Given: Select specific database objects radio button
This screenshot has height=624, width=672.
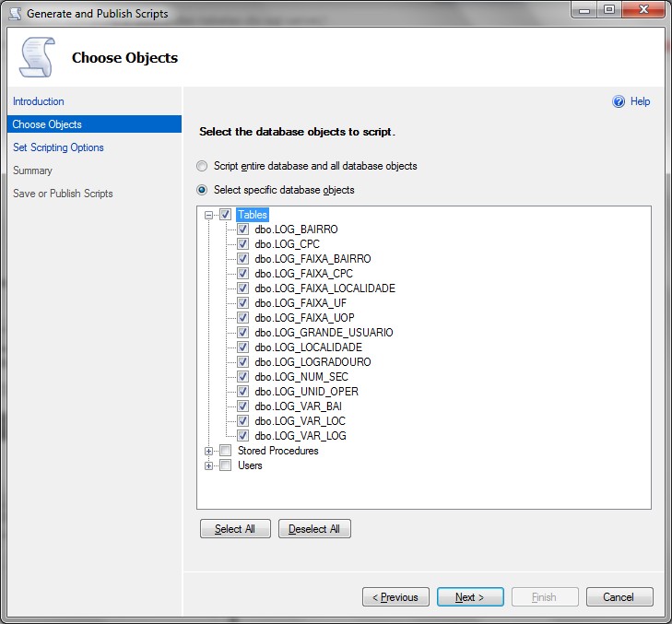Looking at the screenshot, I should 202,190.
